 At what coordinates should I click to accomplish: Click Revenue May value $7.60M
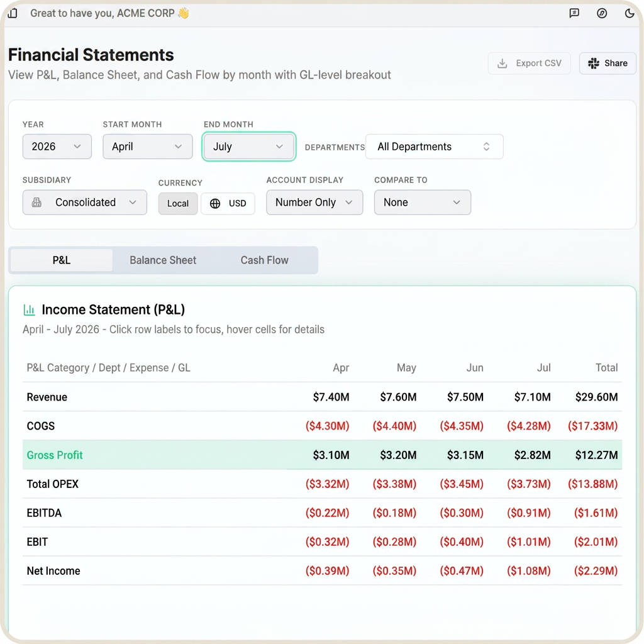pyautogui.click(x=398, y=397)
